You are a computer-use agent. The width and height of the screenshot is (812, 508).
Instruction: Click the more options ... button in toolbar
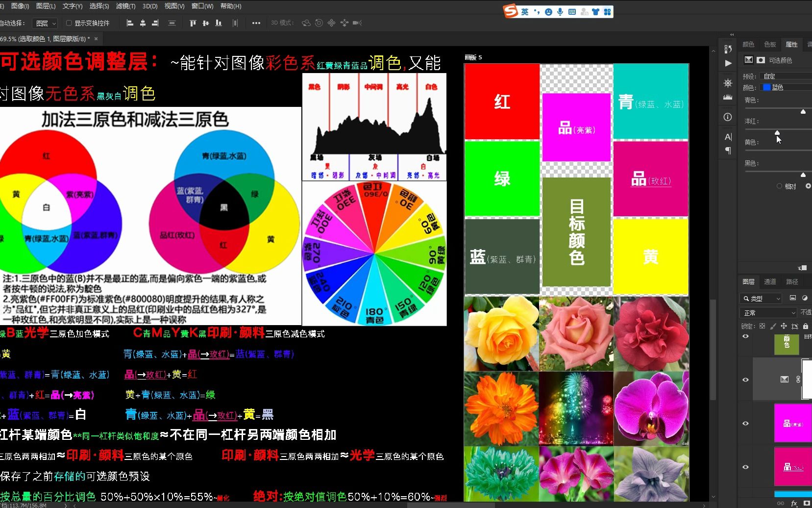coord(256,23)
